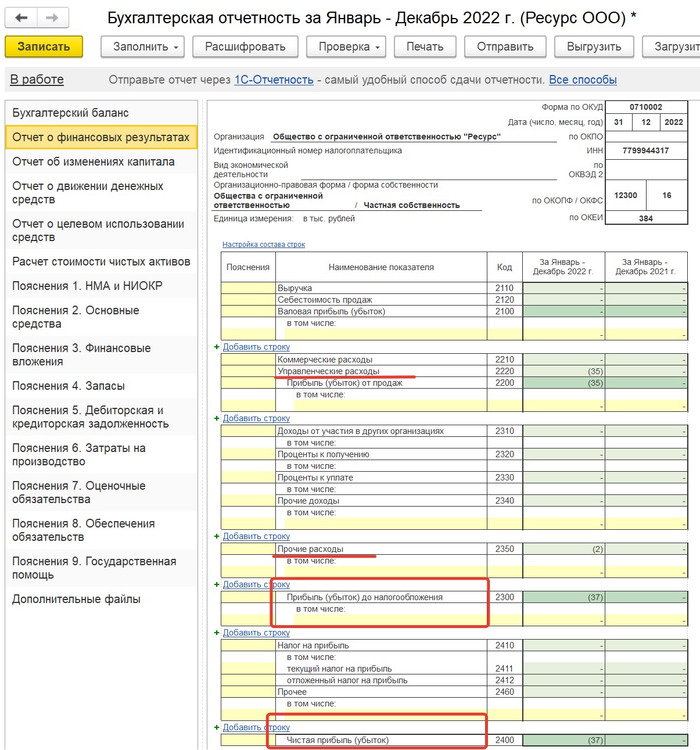
Task: Click the plus icon above Налог на прибыль row
Action: point(217,633)
